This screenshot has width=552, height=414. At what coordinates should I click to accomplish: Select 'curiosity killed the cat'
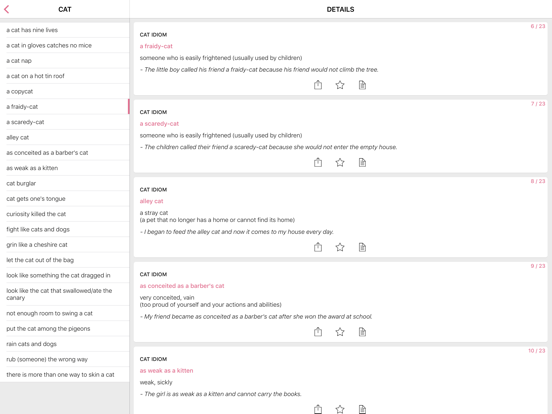65,214
